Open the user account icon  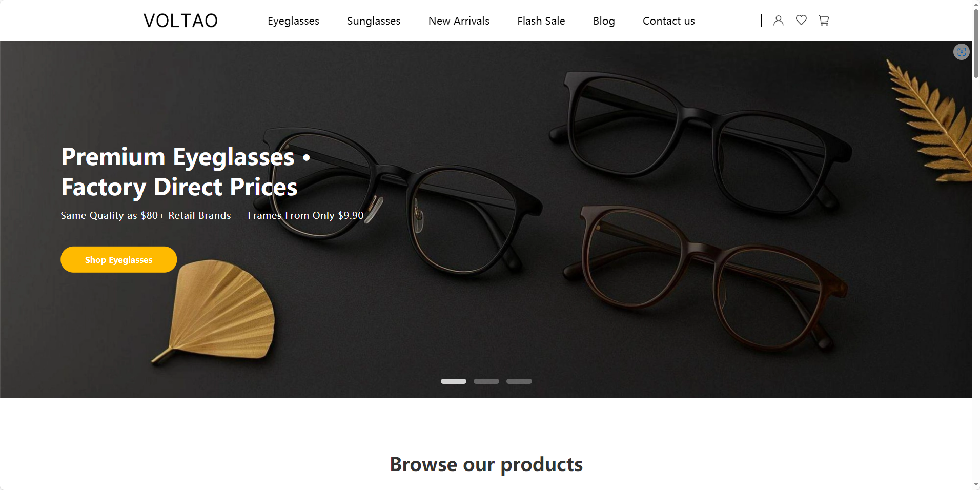click(778, 21)
